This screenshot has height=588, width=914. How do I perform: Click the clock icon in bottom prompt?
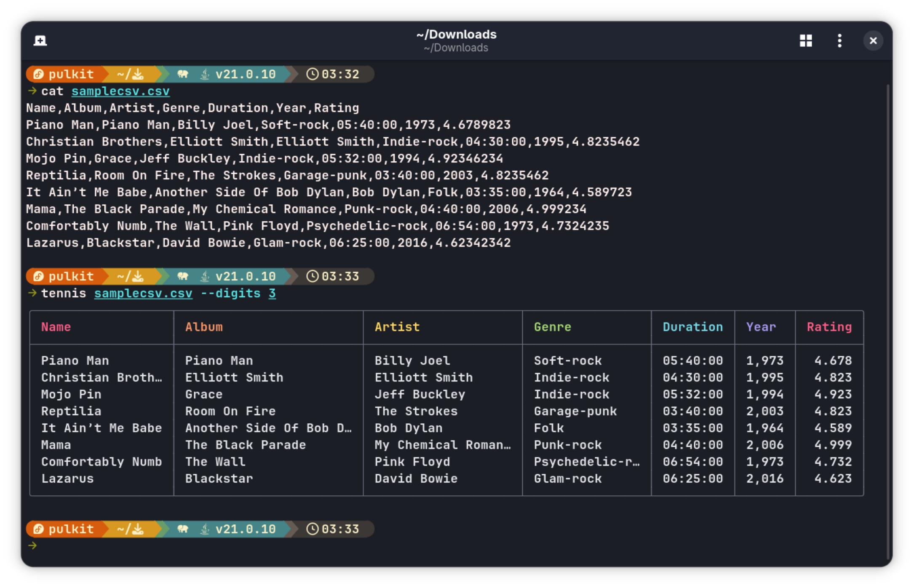click(x=312, y=529)
